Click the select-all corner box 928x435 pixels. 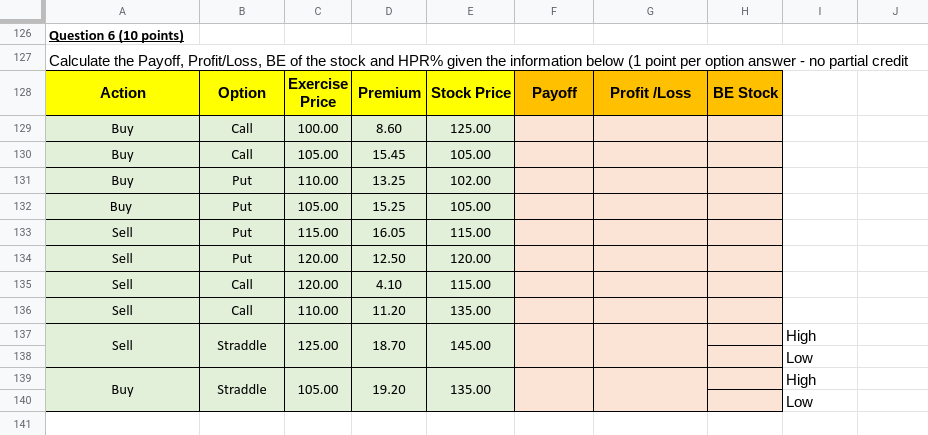[22, 11]
